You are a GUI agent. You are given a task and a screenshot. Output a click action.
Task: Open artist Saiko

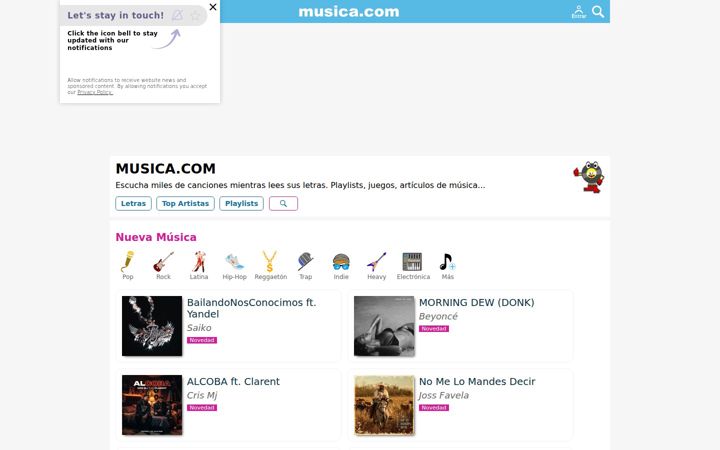199,328
